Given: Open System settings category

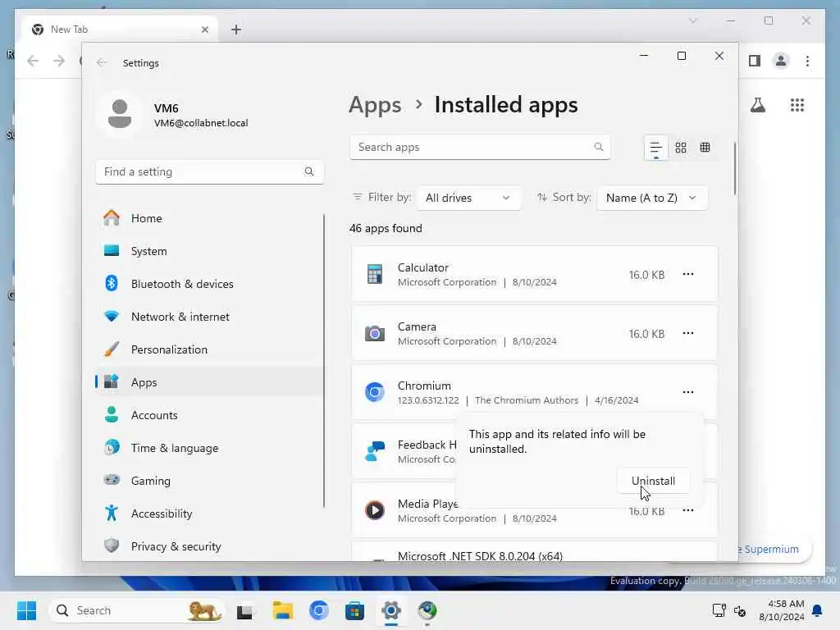Looking at the screenshot, I should click(x=209, y=251).
